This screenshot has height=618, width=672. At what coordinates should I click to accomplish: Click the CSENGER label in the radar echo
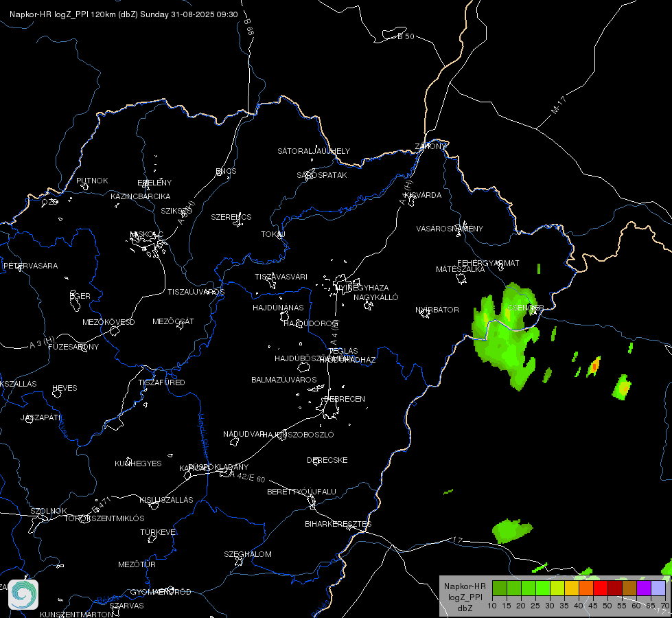[526, 308]
